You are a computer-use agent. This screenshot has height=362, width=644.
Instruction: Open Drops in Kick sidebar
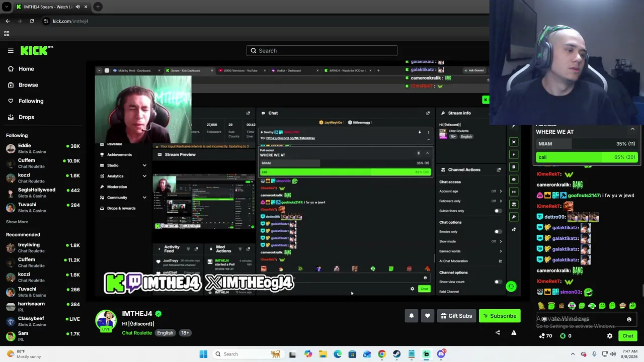[26, 117]
